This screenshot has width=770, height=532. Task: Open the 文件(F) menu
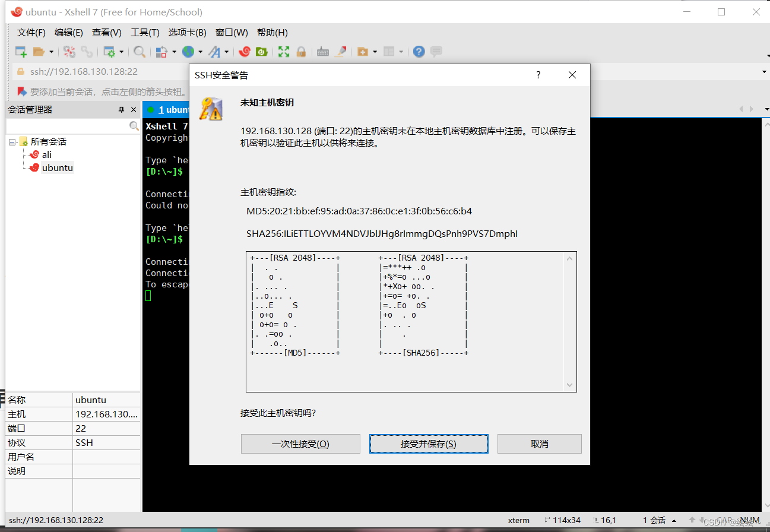pyautogui.click(x=31, y=33)
